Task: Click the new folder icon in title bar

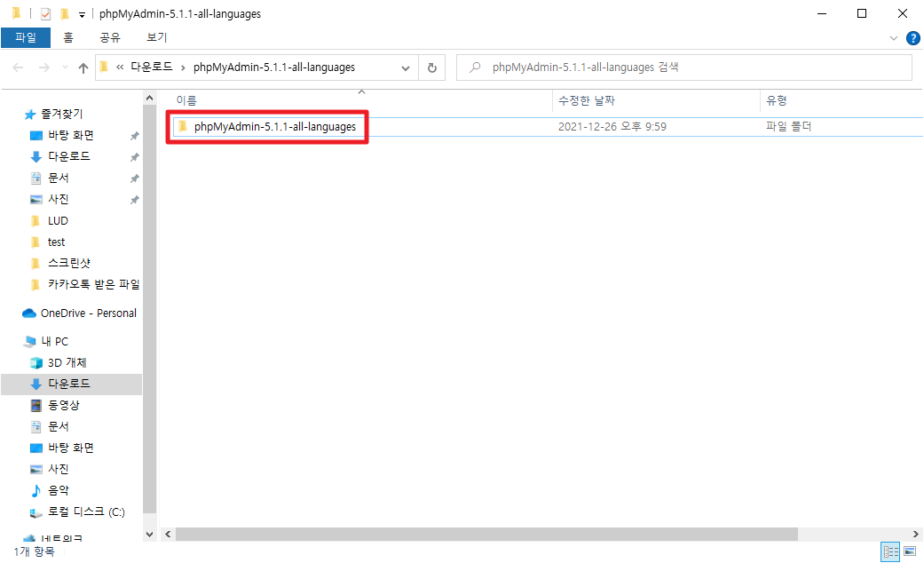Action: pyautogui.click(x=65, y=13)
